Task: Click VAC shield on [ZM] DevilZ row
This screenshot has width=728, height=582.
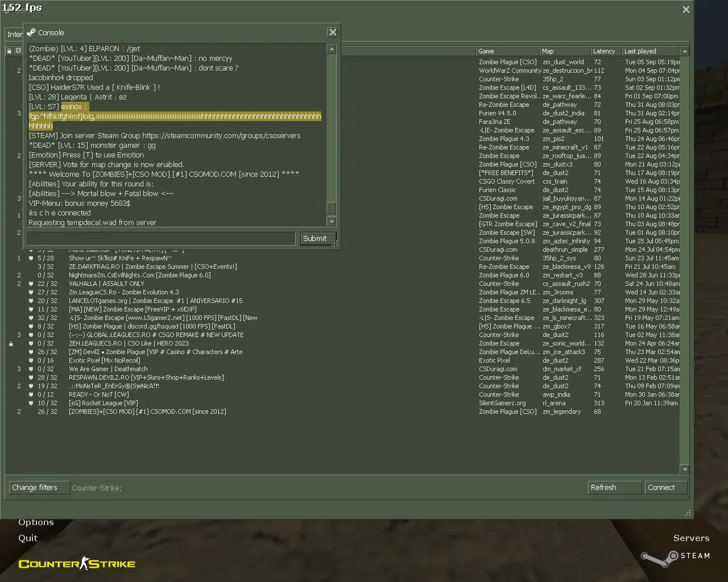Action: (30, 352)
